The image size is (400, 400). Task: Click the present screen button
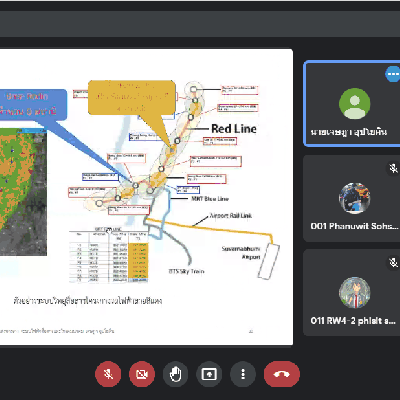(x=209, y=374)
